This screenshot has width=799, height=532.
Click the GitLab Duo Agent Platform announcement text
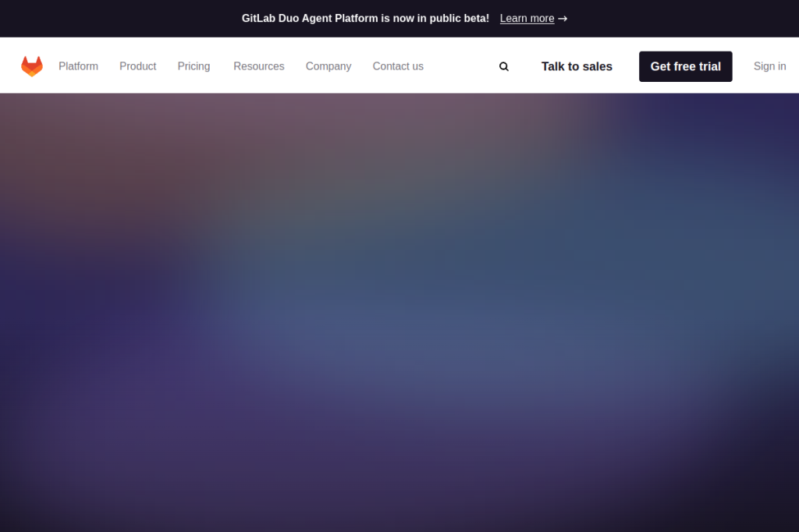point(365,19)
